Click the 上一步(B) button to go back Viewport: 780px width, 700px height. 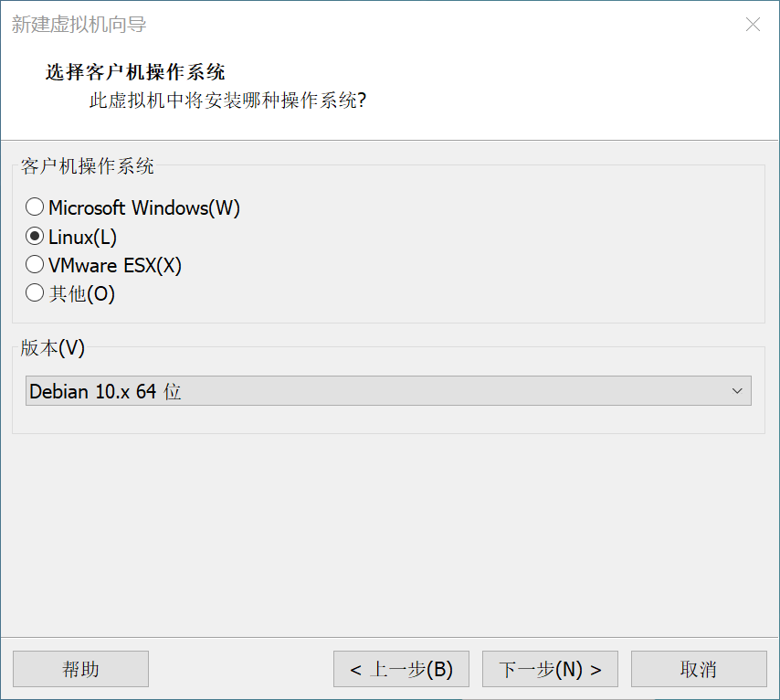pos(400,668)
